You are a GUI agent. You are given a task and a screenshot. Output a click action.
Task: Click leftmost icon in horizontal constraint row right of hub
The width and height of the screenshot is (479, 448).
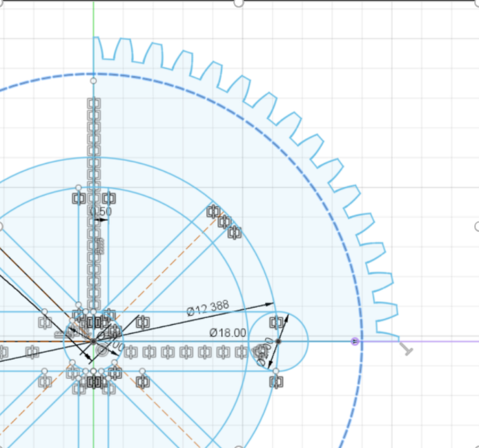click(130, 352)
